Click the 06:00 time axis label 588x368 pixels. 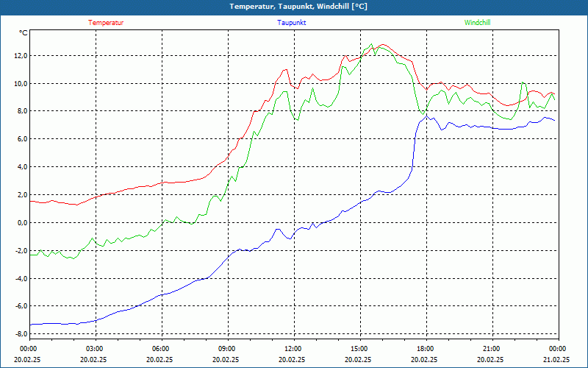pyautogui.click(x=162, y=349)
